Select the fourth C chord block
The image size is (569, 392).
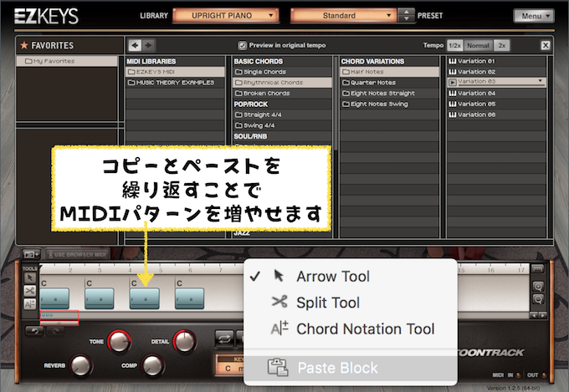189,298
